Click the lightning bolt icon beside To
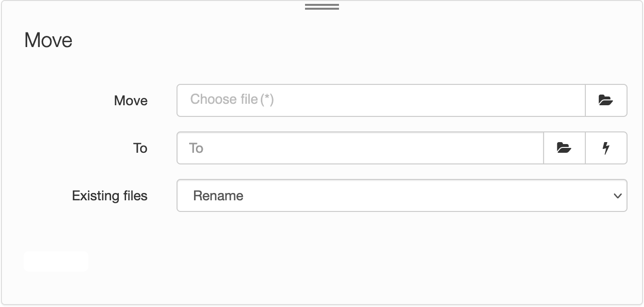Image resolution: width=644 pixels, height=307 pixels. pos(606,148)
